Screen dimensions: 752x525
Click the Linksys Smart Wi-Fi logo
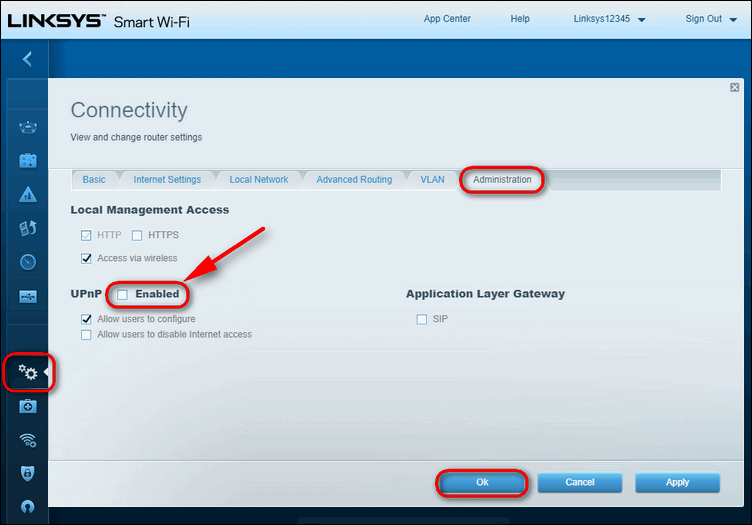point(99,21)
